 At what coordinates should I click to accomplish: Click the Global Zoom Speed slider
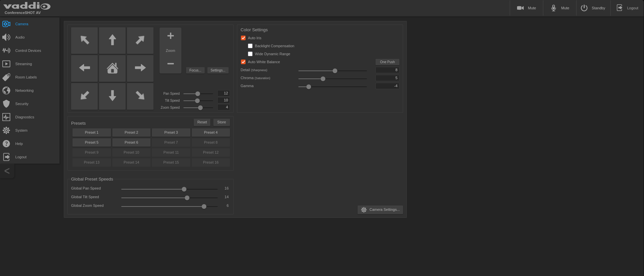pyautogui.click(x=169, y=207)
